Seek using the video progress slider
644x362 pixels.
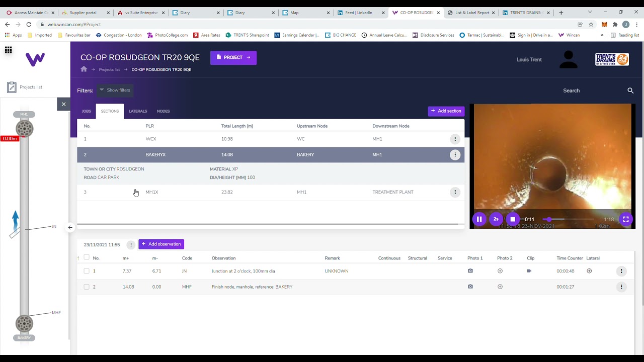click(569, 219)
